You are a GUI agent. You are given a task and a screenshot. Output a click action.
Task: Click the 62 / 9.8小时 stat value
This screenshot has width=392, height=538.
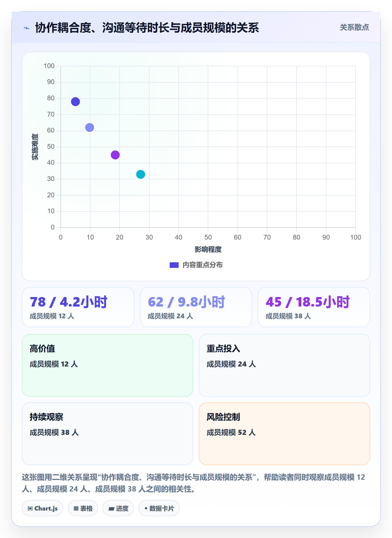[186, 302]
